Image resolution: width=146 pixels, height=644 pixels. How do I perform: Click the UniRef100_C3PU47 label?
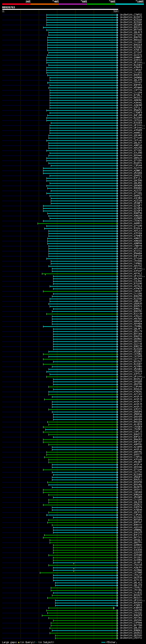(x=131, y=70)
